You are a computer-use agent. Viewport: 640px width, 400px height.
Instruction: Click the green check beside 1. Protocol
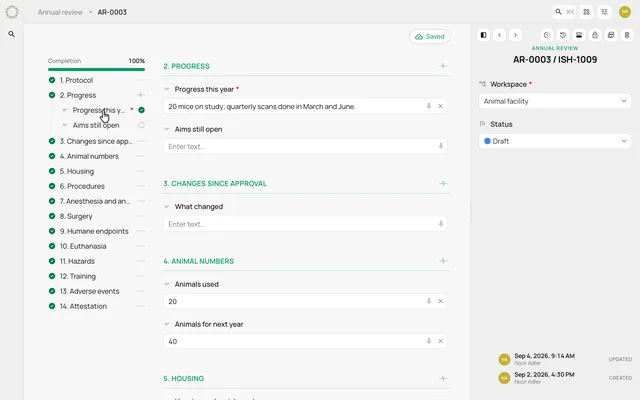[x=52, y=80]
